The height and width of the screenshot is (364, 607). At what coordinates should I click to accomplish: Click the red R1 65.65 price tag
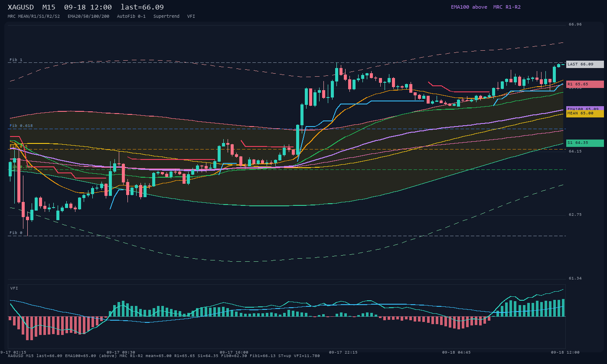585,84
